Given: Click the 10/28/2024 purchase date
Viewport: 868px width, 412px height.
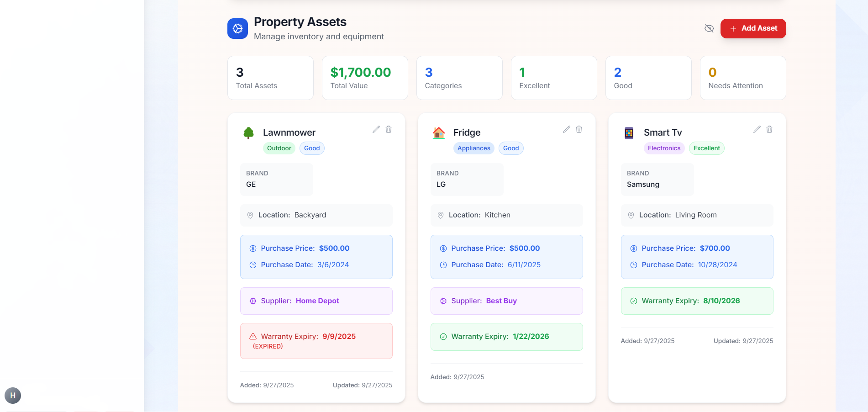Looking at the screenshot, I should coord(717,265).
